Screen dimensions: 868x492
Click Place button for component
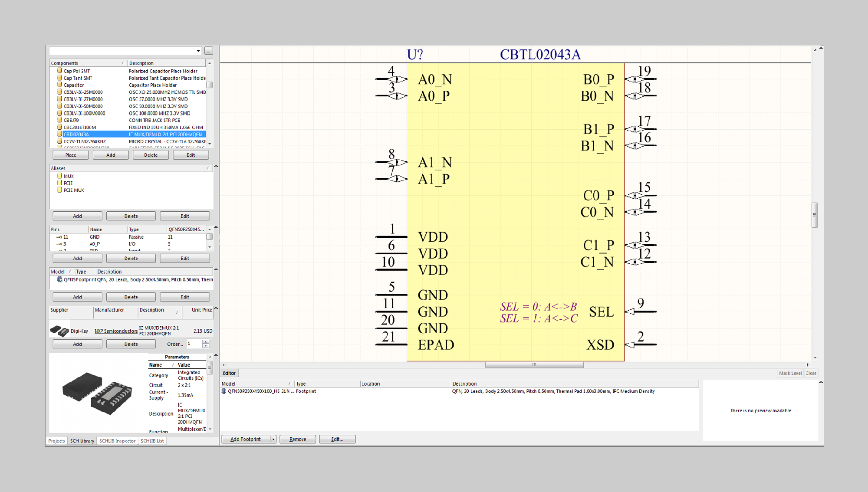pos(71,155)
